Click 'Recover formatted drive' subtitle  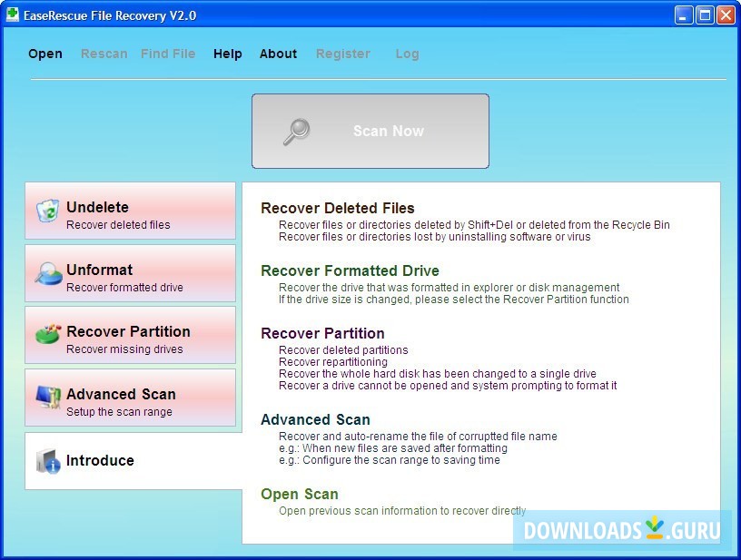(124, 287)
